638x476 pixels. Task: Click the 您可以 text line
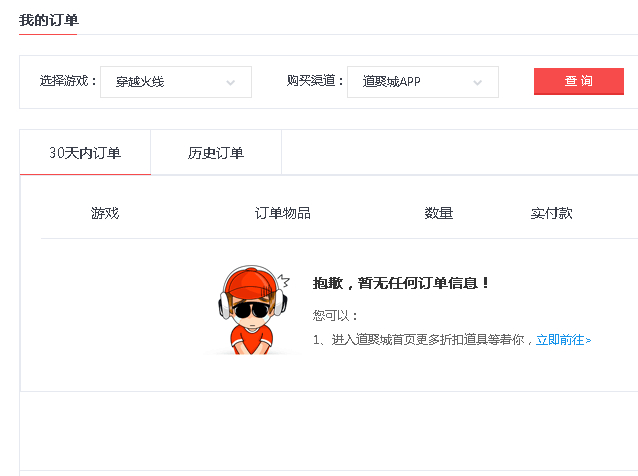[x=335, y=315]
